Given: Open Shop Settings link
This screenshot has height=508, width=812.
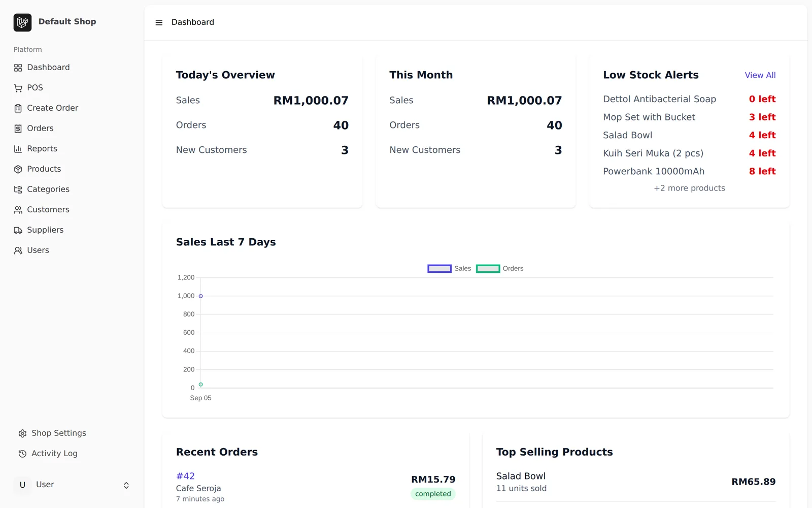Looking at the screenshot, I should pos(72,433).
